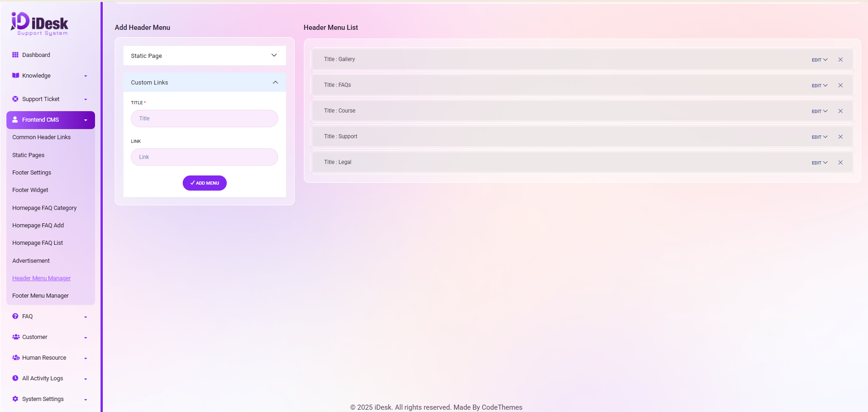Expand the Static Page accordion
Viewport: 868px width, 412px height.
(204, 56)
